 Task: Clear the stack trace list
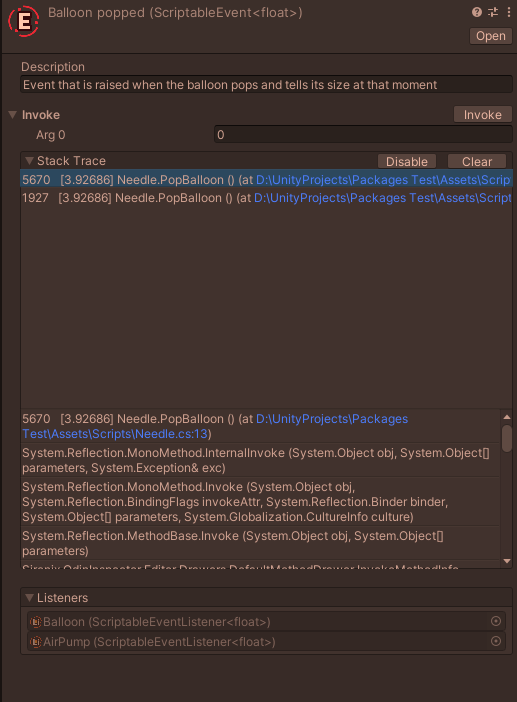click(x=477, y=161)
